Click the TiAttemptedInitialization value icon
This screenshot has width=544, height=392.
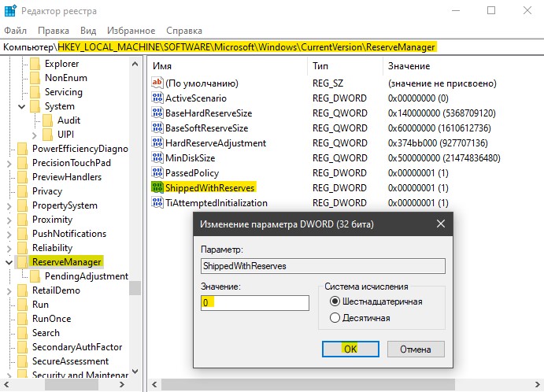tap(157, 202)
